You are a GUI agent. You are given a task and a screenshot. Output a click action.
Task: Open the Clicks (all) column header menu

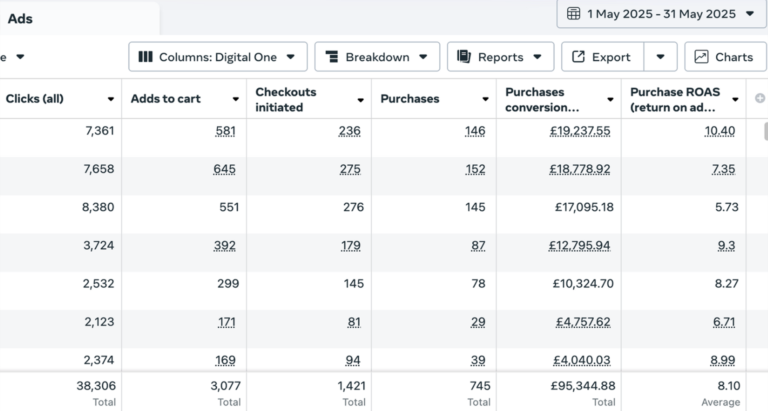click(x=111, y=99)
